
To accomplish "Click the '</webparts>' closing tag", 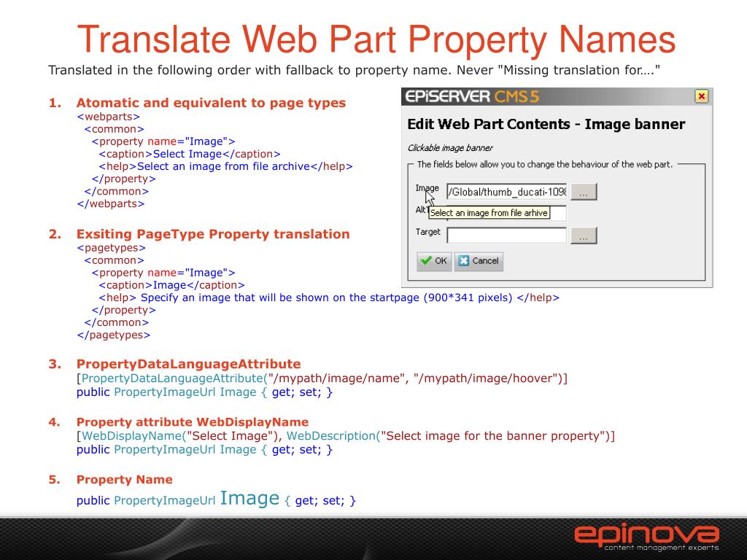I will point(111,203).
